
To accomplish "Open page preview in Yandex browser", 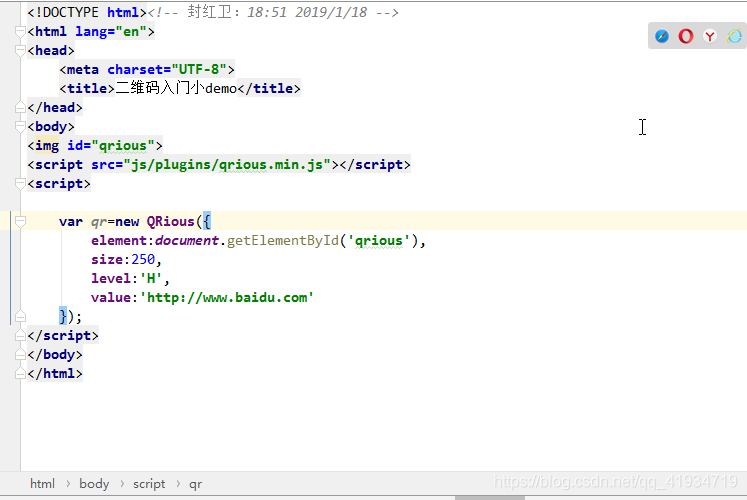I will [x=710, y=36].
